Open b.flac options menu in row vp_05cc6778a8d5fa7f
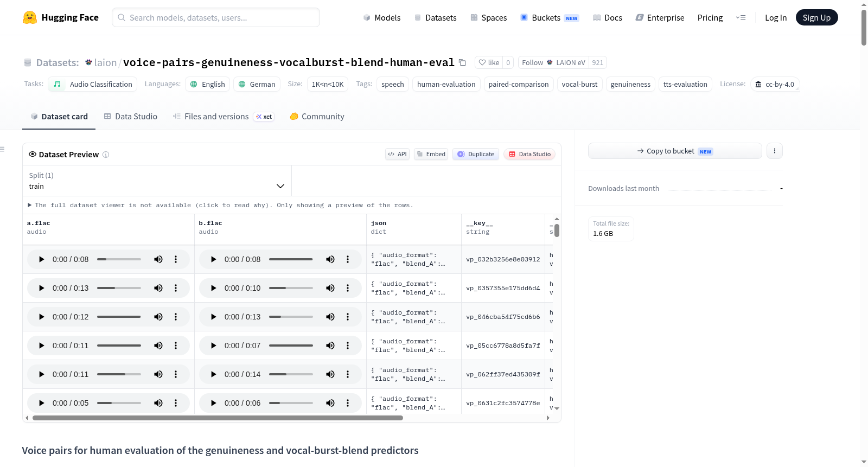Screen dimensions: 868x467 (348, 346)
